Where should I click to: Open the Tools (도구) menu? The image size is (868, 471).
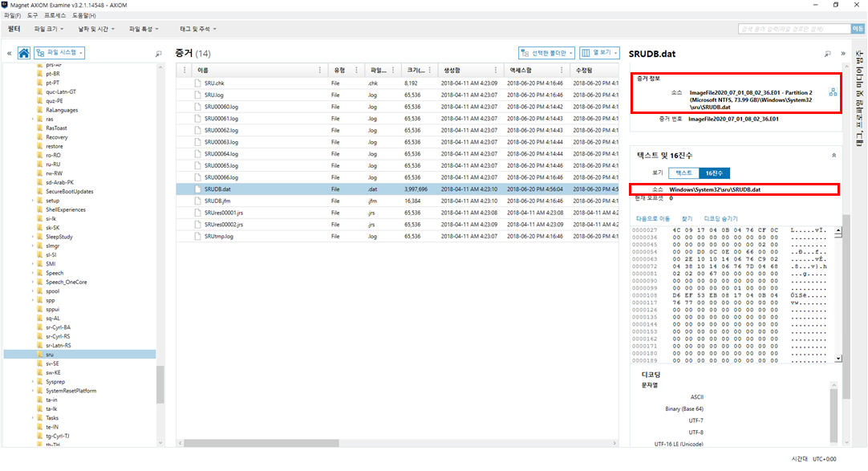[x=32, y=15]
